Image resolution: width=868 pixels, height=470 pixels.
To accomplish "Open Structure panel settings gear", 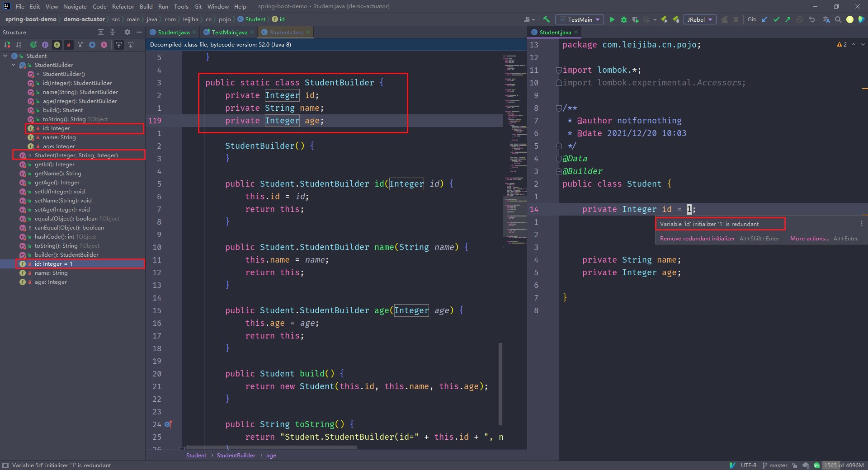I will point(127,32).
